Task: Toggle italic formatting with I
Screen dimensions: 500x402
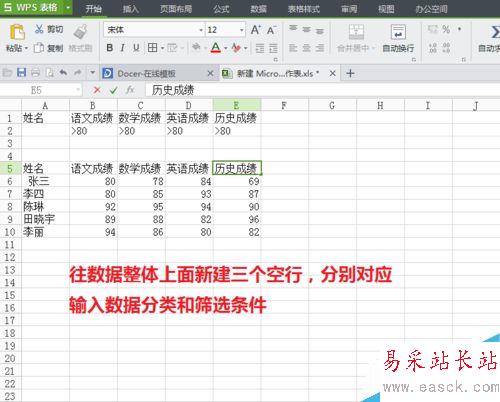Action: click(123, 48)
